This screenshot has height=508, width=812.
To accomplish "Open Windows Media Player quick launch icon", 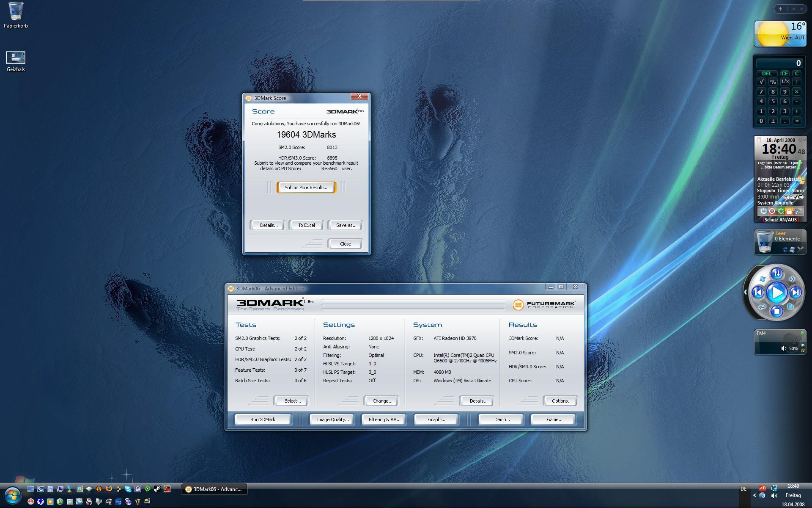I will [50, 501].
